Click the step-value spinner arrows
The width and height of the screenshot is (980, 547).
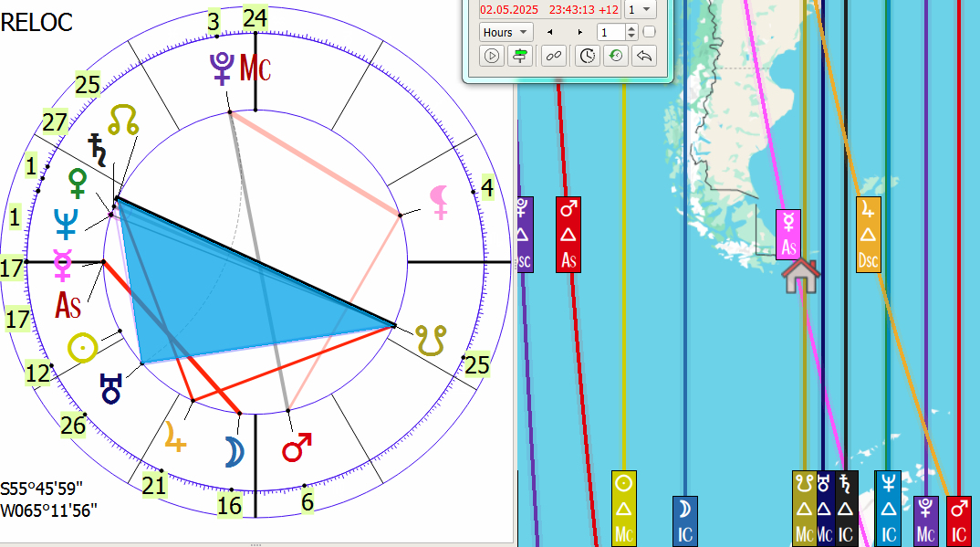(631, 32)
